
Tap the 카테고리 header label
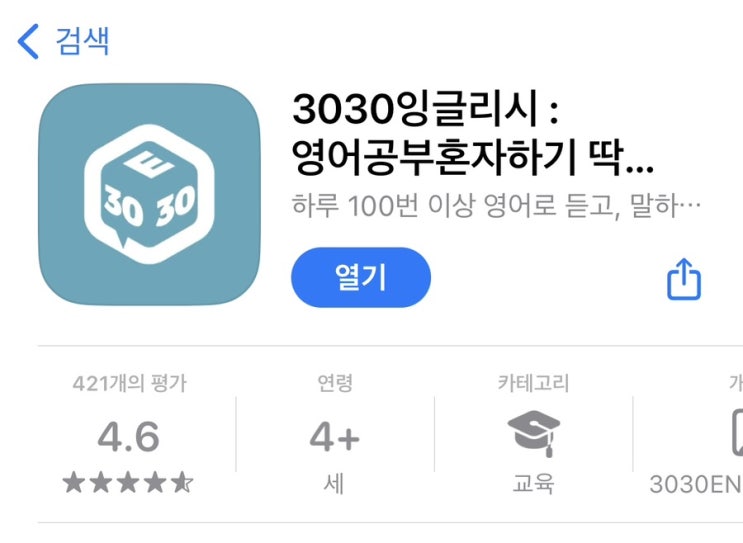(x=534, y=383)
